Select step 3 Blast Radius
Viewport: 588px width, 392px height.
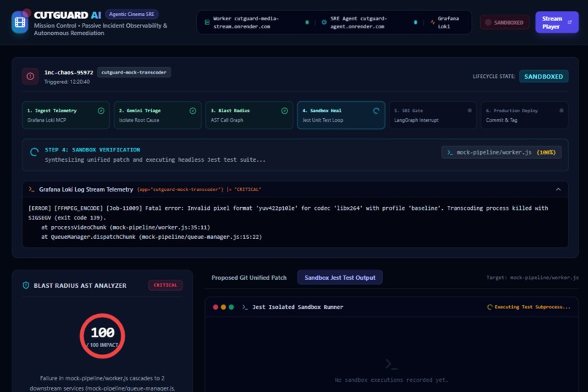(249, 115)
